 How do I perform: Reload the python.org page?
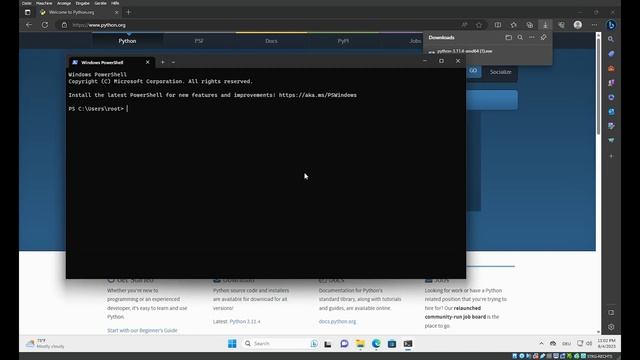[44, 25]
